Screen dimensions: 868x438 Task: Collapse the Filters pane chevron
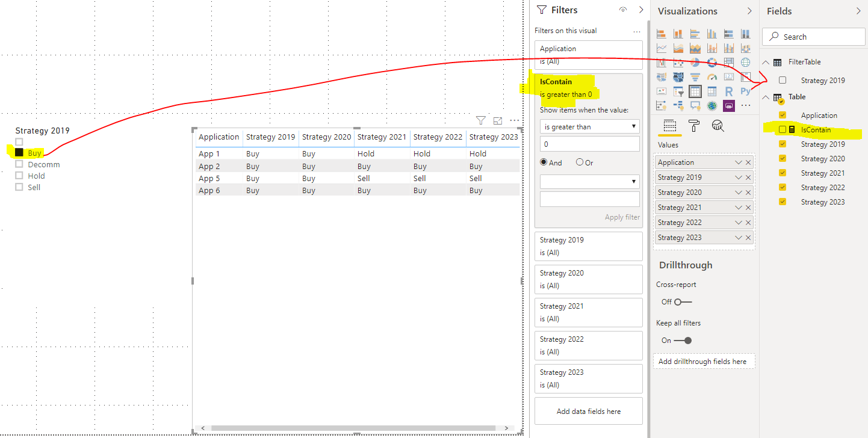coord(641,10)
